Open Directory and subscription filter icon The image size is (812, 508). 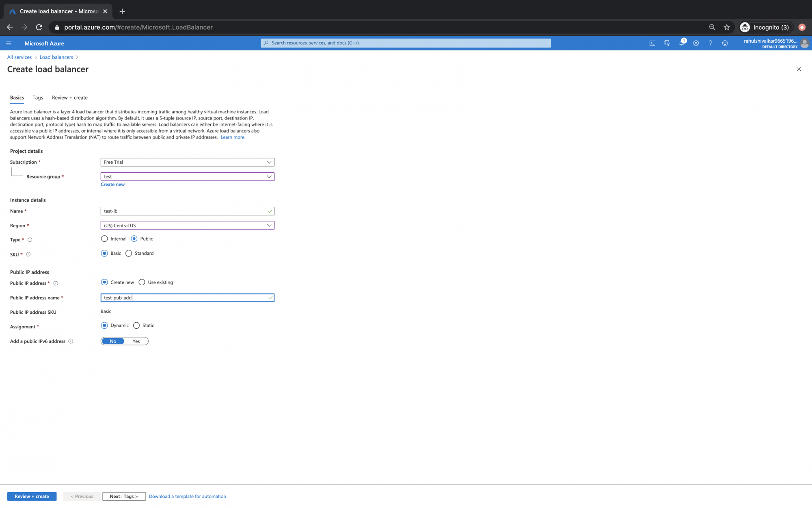point(667,43)
